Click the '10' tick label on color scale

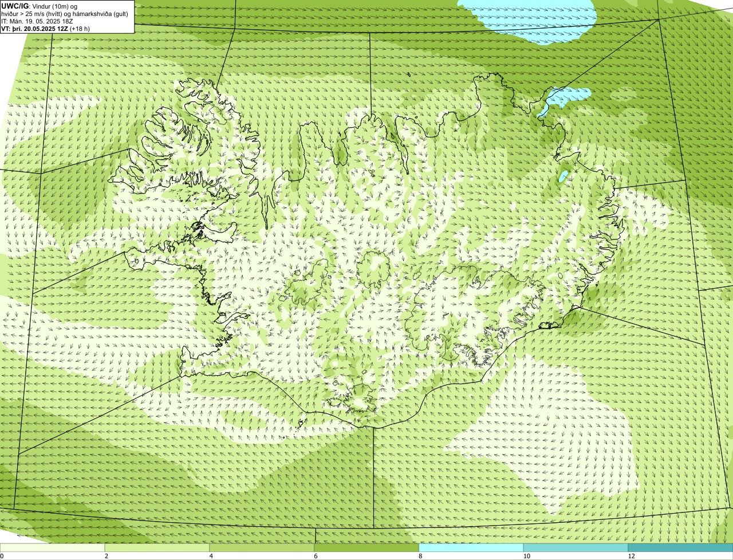coord(526,556)
